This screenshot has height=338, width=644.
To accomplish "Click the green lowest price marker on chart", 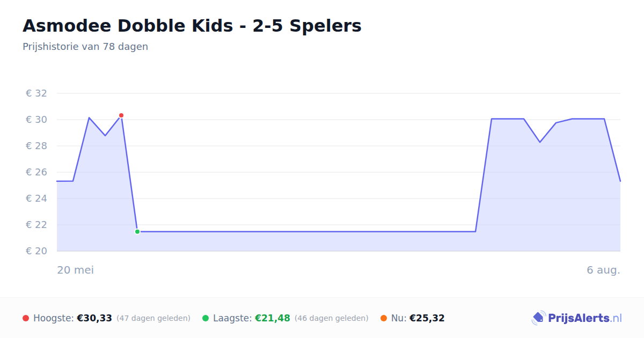I will point(137,232).
